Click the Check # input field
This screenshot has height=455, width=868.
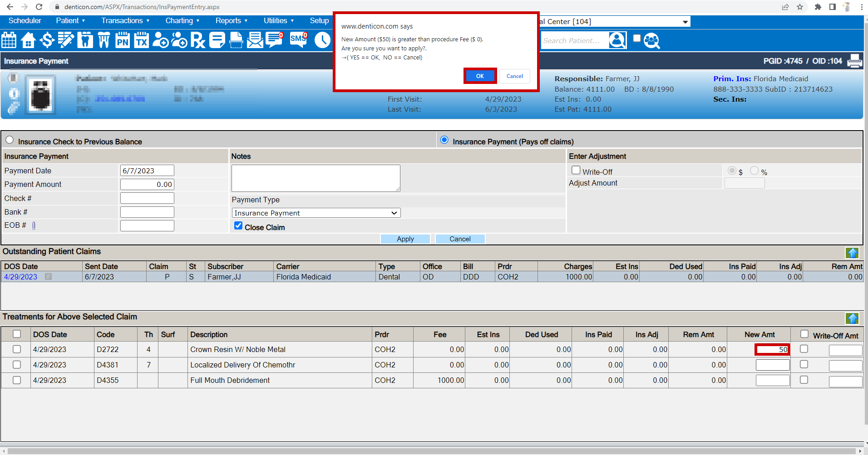(147, 198)
